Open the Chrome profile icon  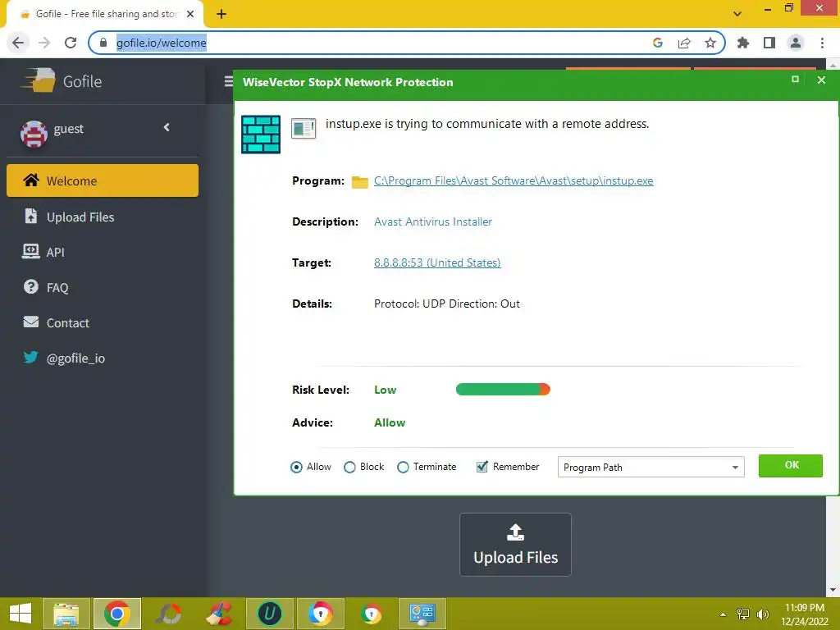[796, 43]
